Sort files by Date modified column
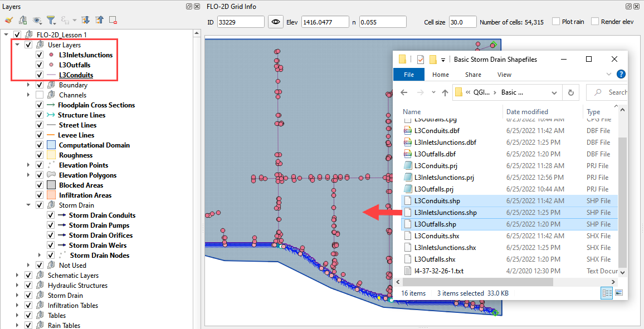644x329 pixels. coord(527,112)
